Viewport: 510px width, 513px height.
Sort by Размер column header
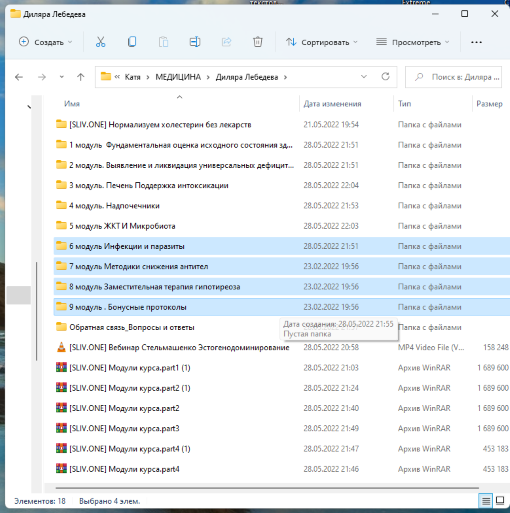pos(489,104)
